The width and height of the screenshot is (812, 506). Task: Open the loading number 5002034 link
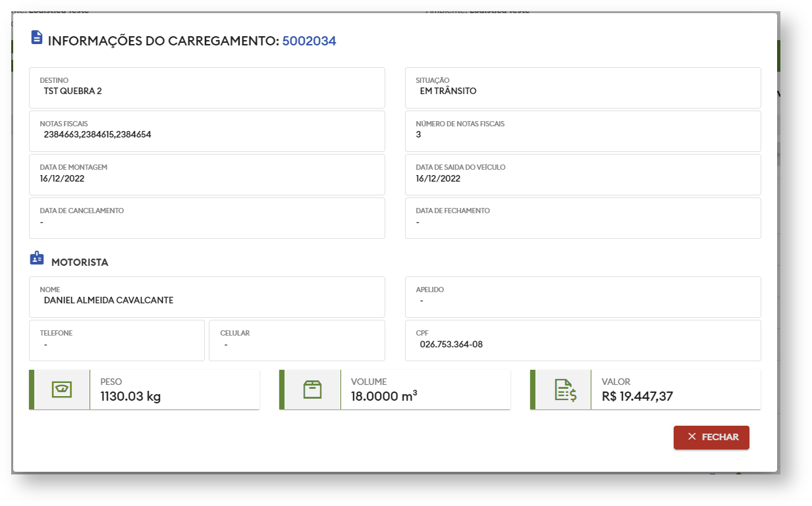[309, 41]
